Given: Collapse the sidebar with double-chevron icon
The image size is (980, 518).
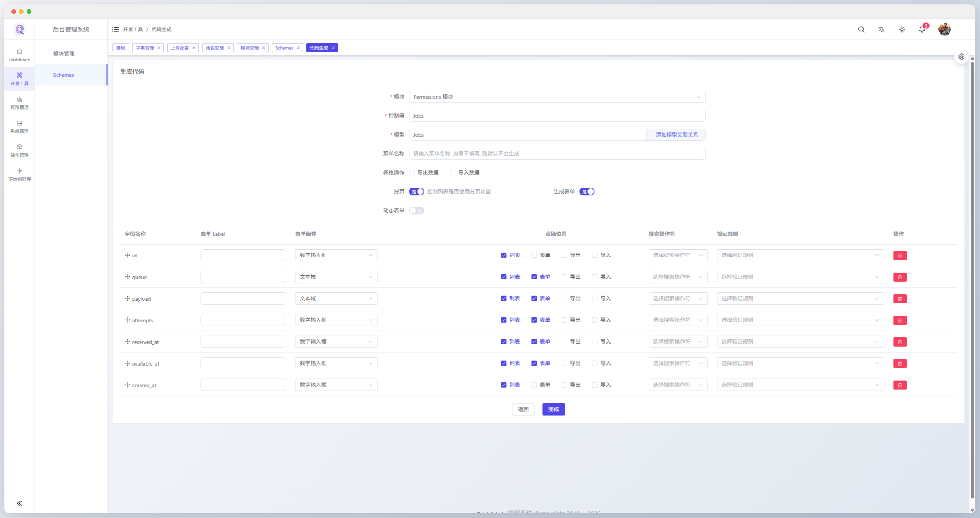Looking at the screenshot, I should (19, 503).
